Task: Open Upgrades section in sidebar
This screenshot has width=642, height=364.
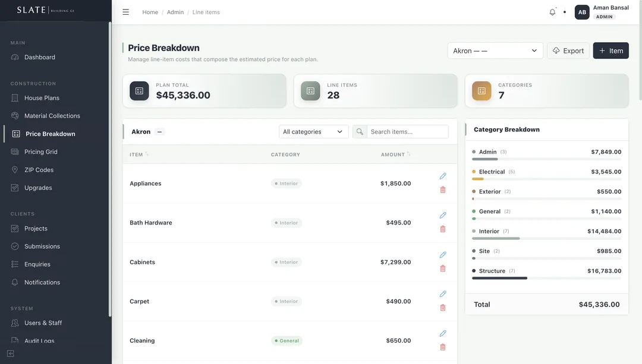Action: tap(38, 188)
